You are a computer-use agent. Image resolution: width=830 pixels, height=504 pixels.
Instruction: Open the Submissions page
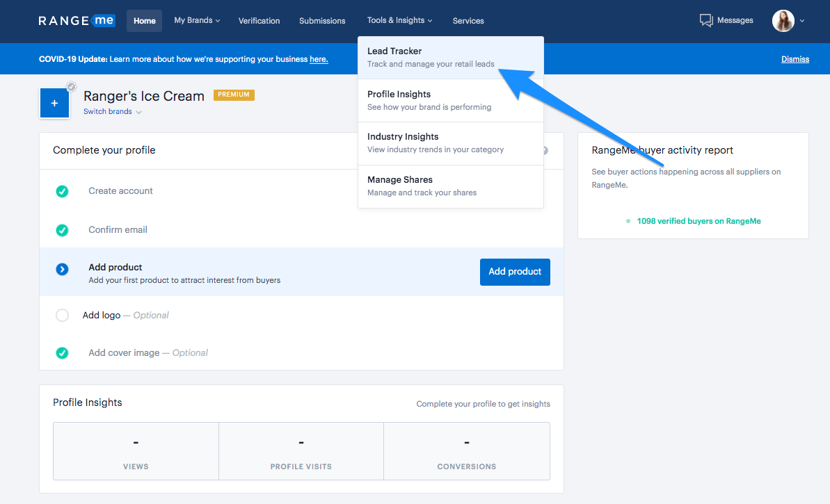click(x=322, y=21)
